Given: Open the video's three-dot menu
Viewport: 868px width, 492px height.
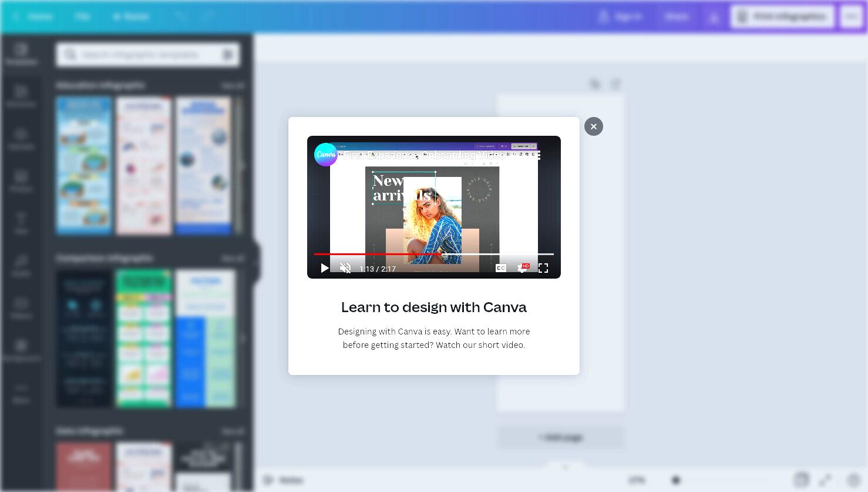Looking at the screenshot, I should tap(539, 155).
